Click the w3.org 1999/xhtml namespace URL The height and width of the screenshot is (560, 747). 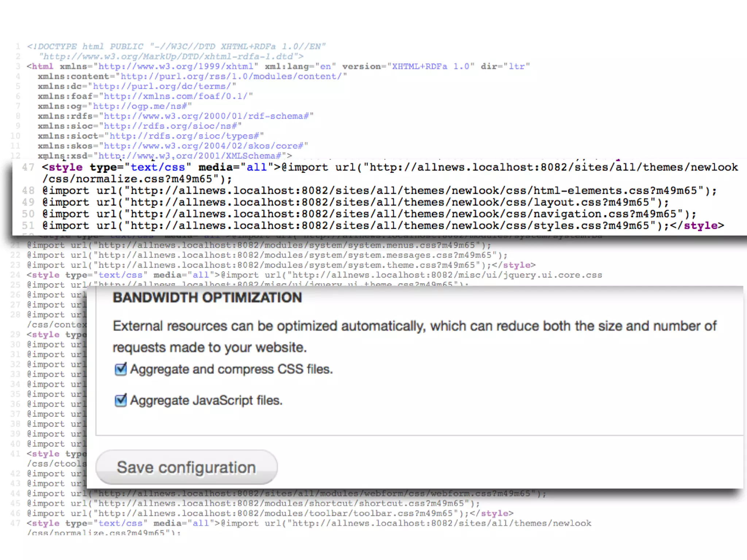176,66
